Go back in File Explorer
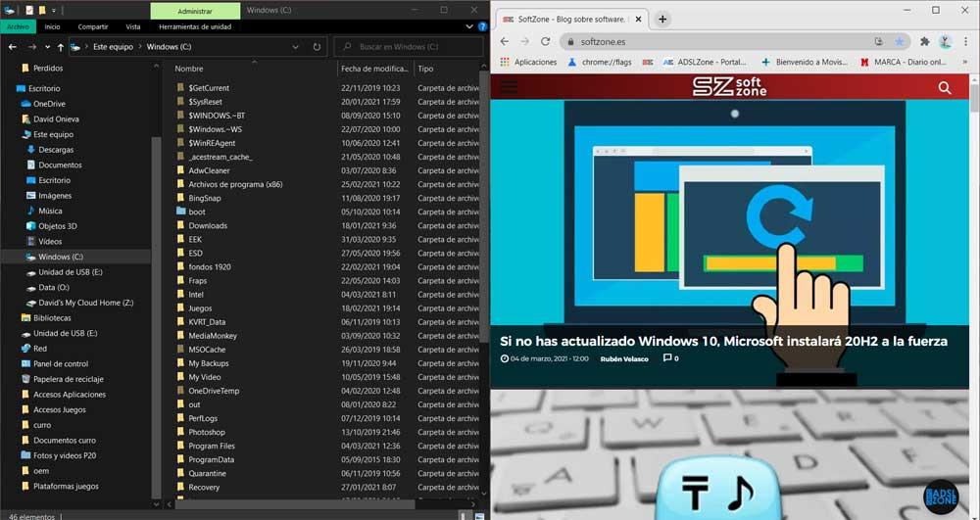980x520 pixels. click(x=13, y=47)
